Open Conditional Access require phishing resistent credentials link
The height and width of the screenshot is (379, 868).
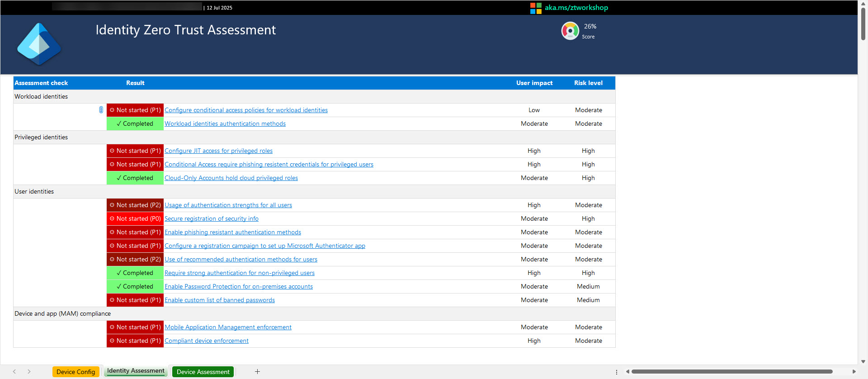tap(269, 164)
